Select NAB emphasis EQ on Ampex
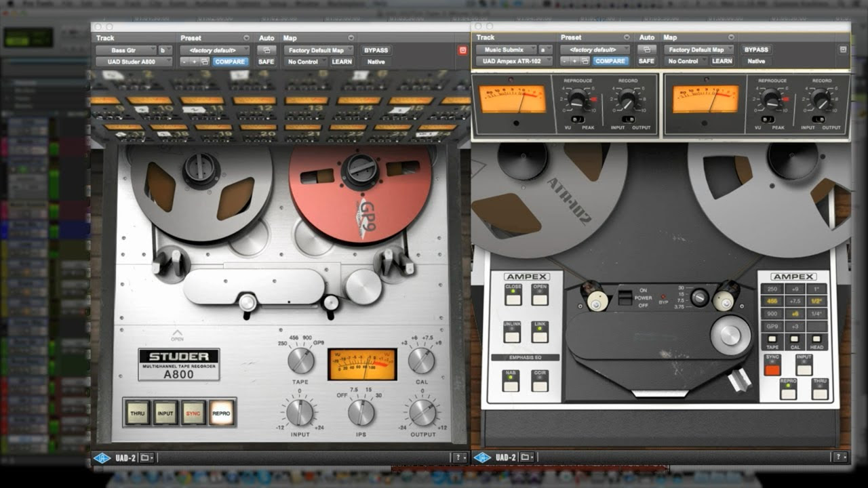868x488 pixels. [510, 380]
